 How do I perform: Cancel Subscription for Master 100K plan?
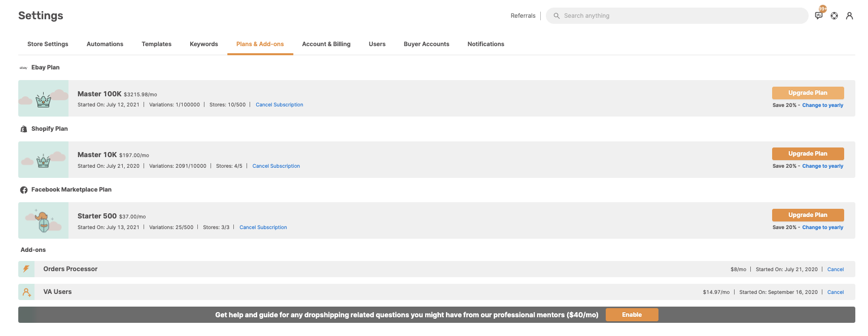280,105
